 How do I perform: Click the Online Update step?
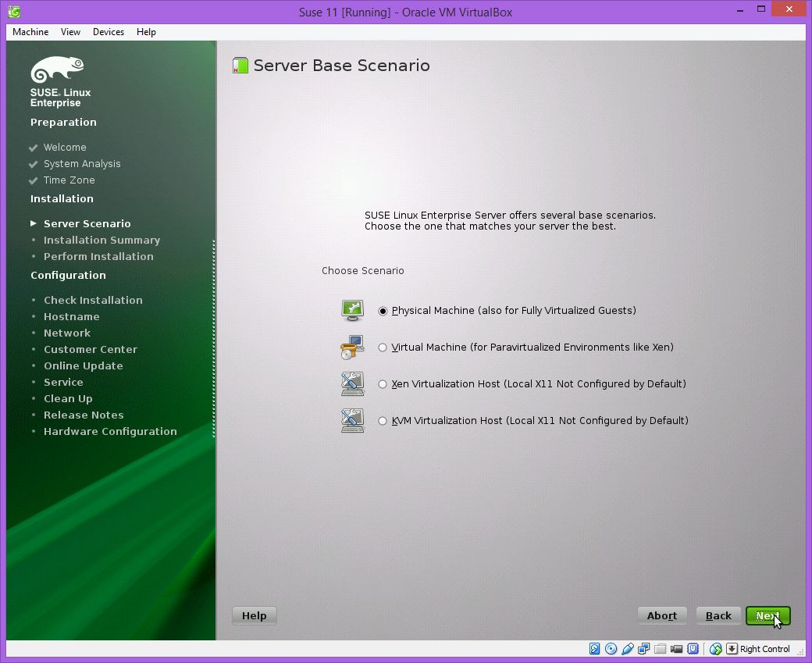pos(83,365)
